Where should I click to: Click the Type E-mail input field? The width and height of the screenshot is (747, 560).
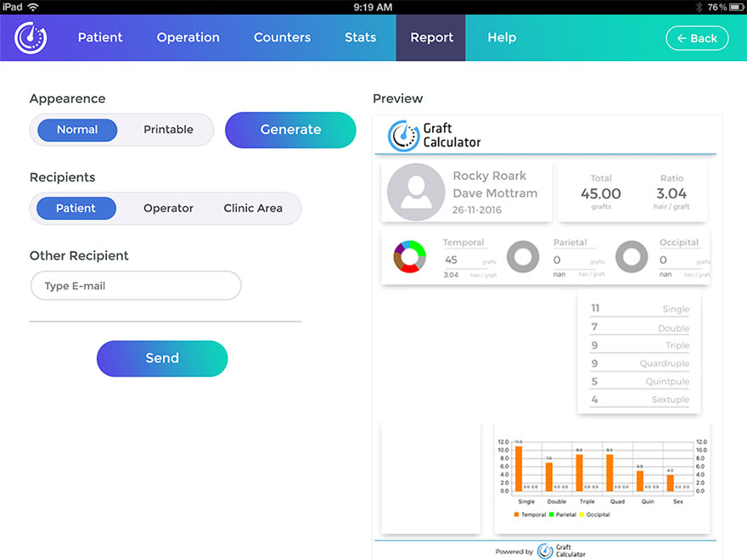click(135, 286)
